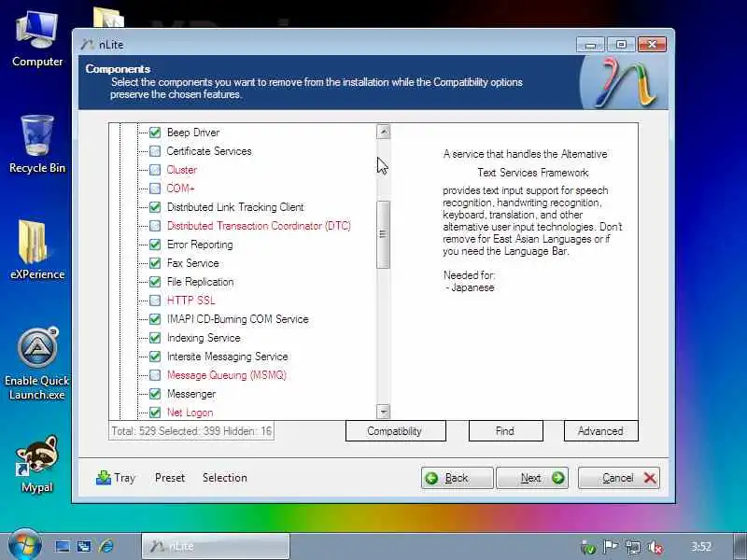Open the switch windows quick launch icon
Viewport: 747px width, 560px height.
[84, 546]
